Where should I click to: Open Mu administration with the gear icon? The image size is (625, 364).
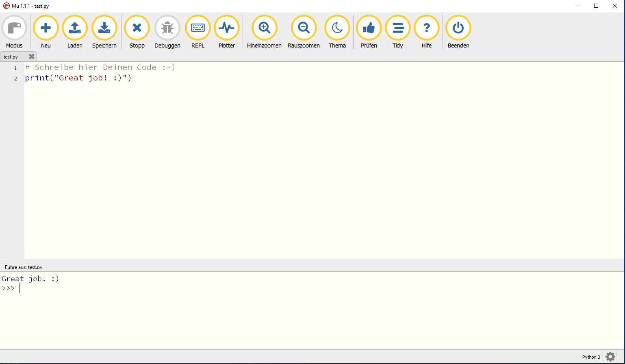[x=610, y=356]
